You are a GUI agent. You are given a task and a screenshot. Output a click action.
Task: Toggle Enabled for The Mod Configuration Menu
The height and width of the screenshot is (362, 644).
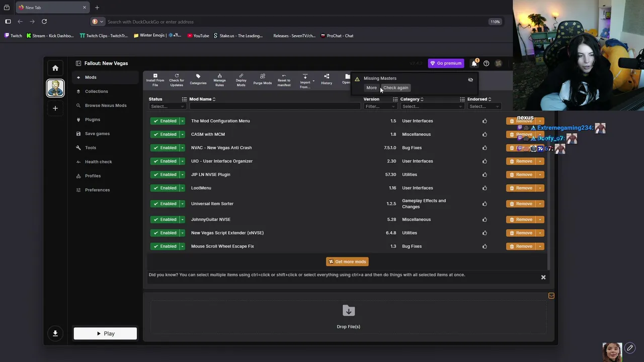point(165,121)
